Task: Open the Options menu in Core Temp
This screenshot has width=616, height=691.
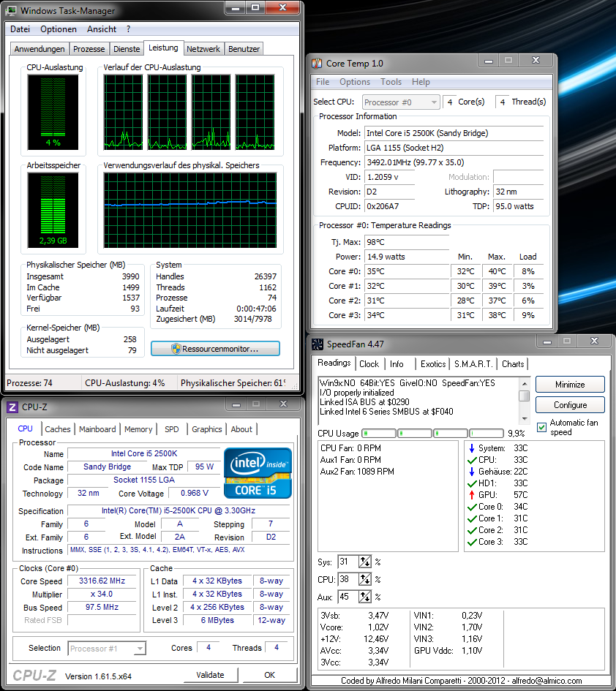Action: coord(355,82)
